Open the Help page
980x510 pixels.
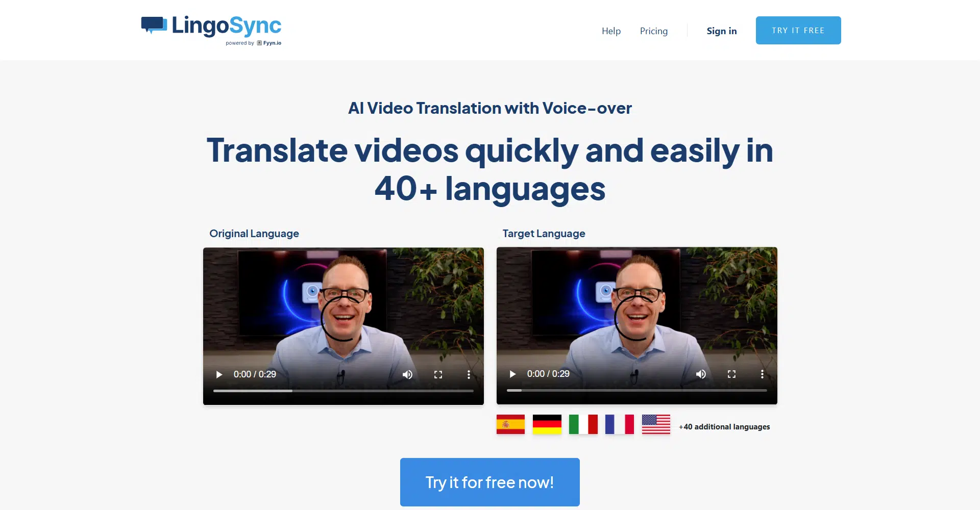coord(611,31)
